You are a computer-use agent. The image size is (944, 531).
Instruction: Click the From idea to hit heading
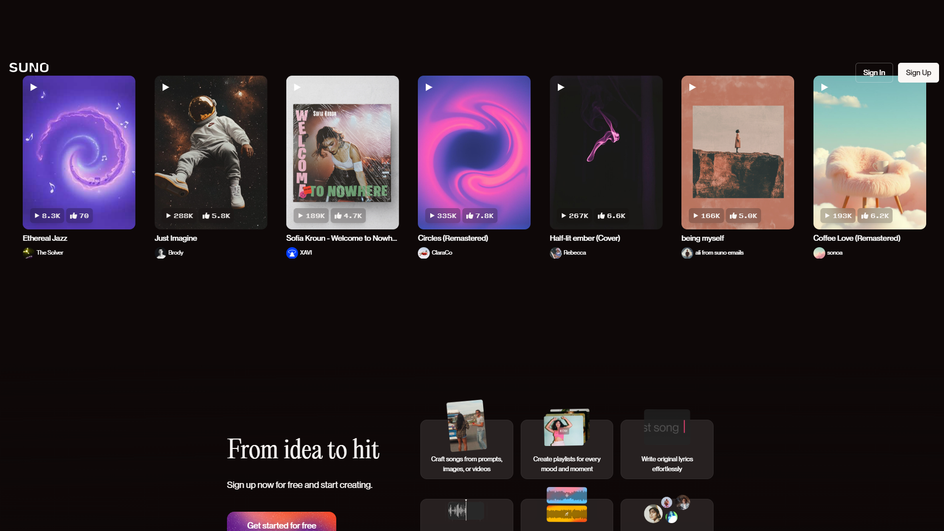pyautogui.click(x=303, y=450)
